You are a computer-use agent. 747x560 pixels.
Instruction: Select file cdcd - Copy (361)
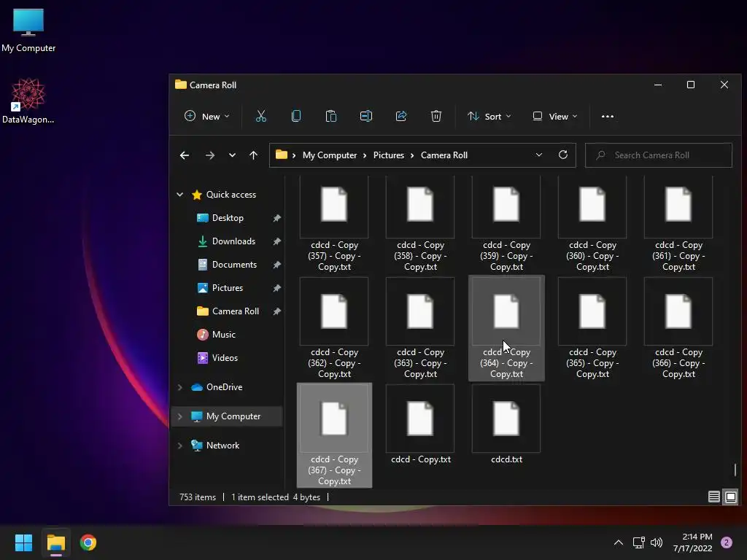(x=678, y=223)
